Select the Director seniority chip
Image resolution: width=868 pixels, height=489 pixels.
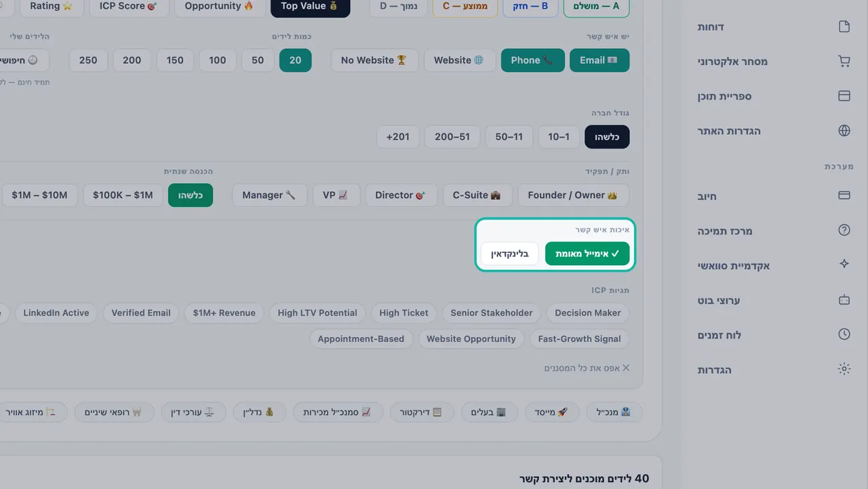[x=401, y=195]
